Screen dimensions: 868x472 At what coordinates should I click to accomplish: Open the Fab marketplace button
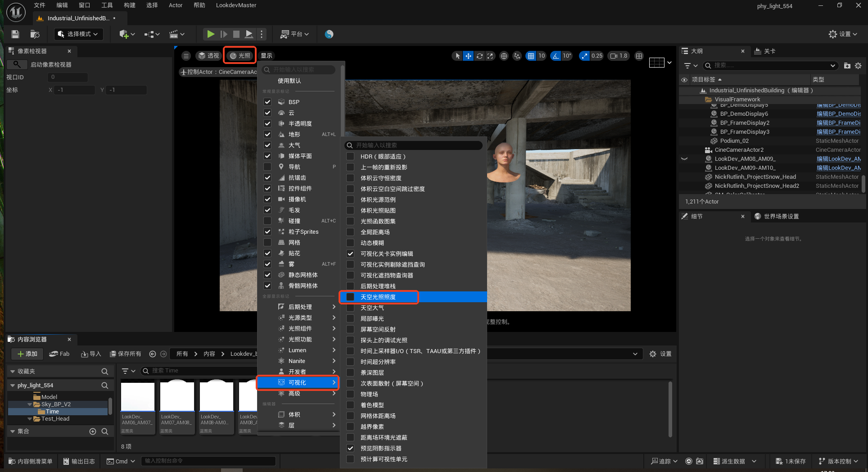(59, 354)
